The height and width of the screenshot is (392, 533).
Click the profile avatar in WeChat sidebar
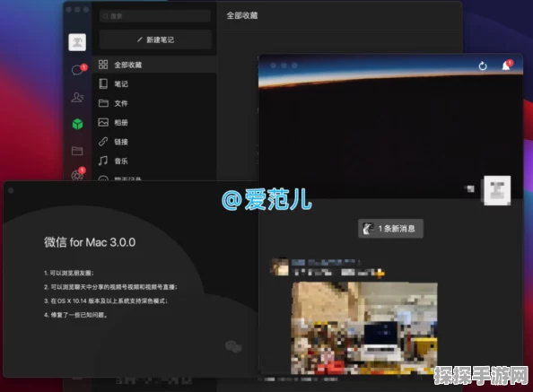pyautogui.click(x=77, y=42)
